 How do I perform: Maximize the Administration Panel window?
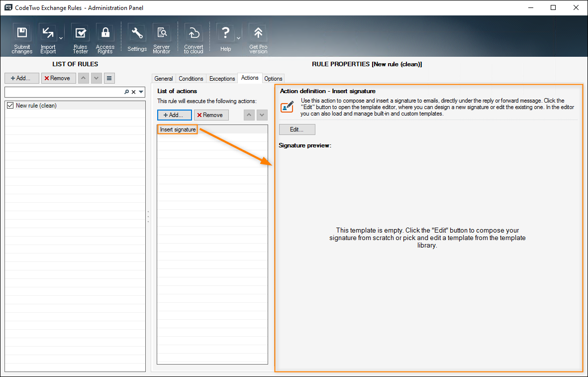(x=553, y=7)
